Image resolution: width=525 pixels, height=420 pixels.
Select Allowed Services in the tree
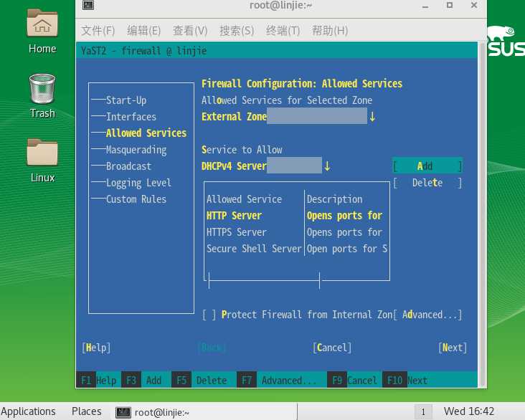[x=146, y=133]
